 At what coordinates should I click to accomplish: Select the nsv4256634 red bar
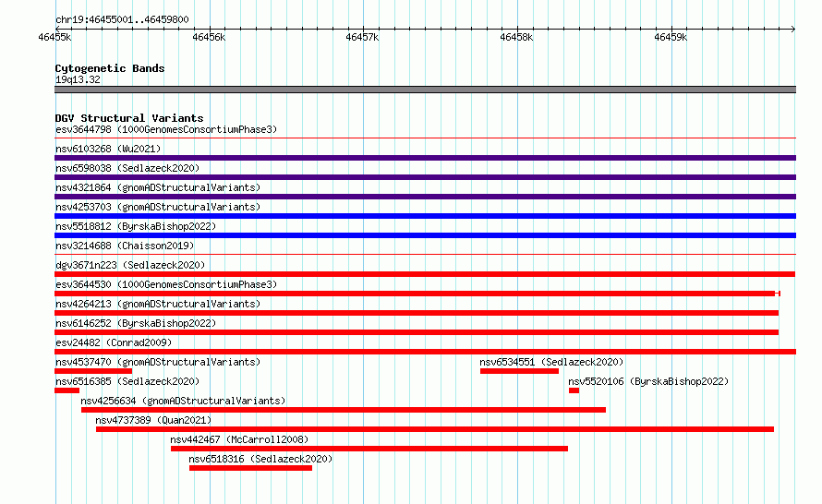[344, 410]
